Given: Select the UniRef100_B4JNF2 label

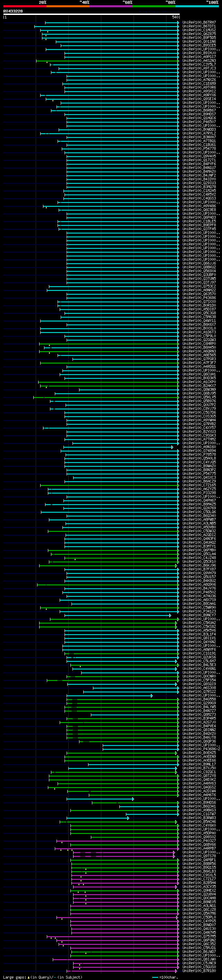Looking at the screenshot, I should pos(199,175).
